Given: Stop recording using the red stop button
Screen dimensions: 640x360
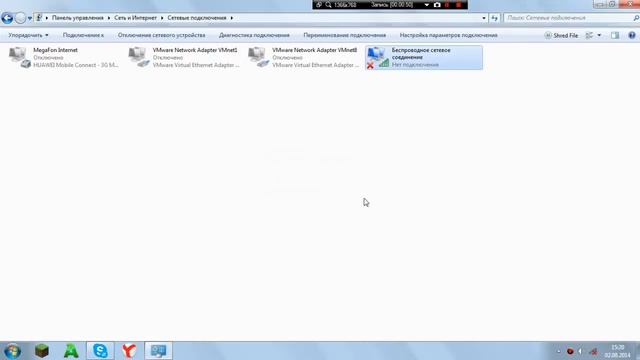Looking at the screenshot, I should click(x=458, y=5).
